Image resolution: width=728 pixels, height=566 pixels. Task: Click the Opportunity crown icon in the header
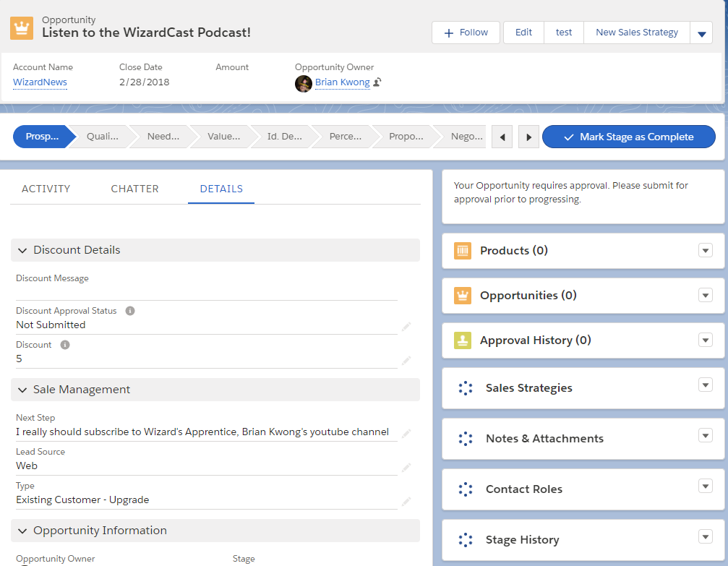(x=21, y=27)
